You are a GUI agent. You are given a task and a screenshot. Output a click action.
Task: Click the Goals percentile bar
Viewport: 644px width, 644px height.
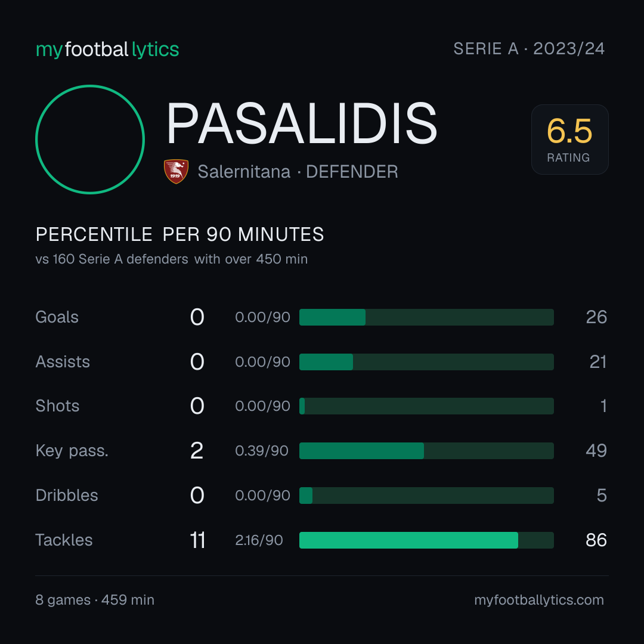[426, 317]
